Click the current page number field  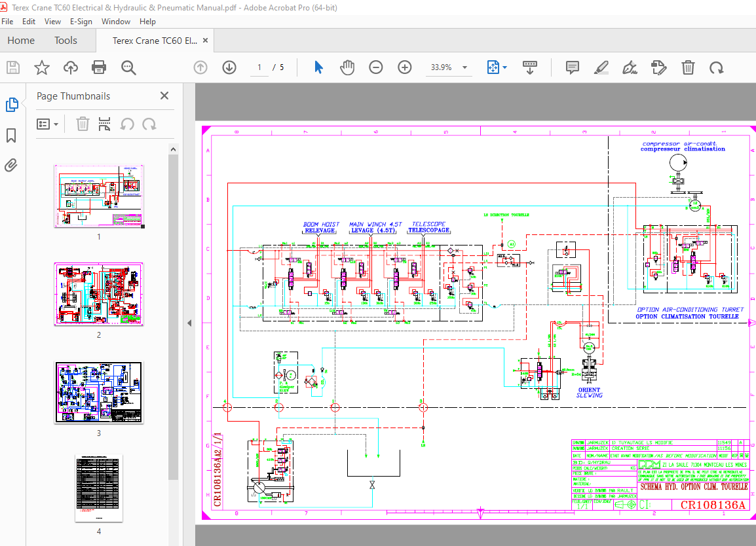(x=259, y=67)
